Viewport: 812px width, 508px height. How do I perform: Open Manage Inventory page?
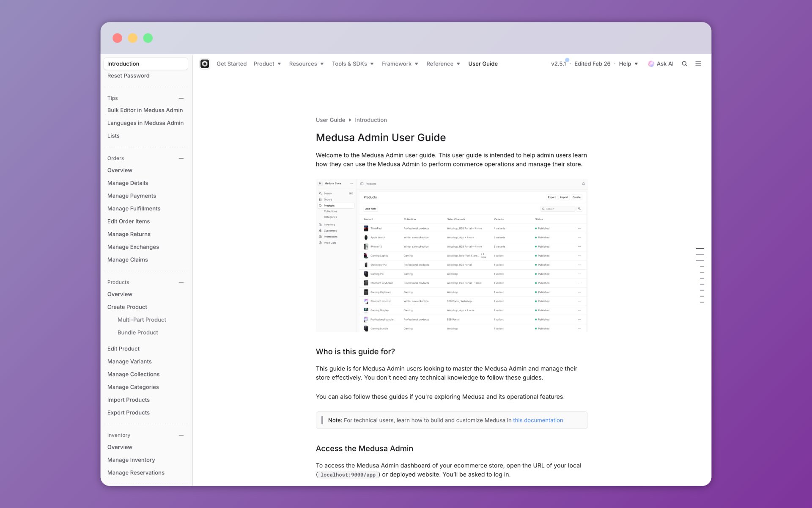coord(131,460)
